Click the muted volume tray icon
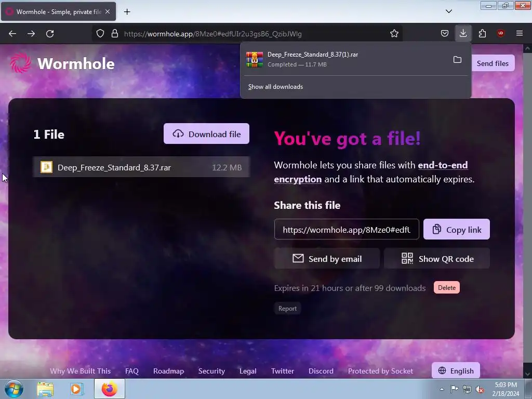Image resolution: width=532 pixels, height=399 pixels. tap(480, 389)
